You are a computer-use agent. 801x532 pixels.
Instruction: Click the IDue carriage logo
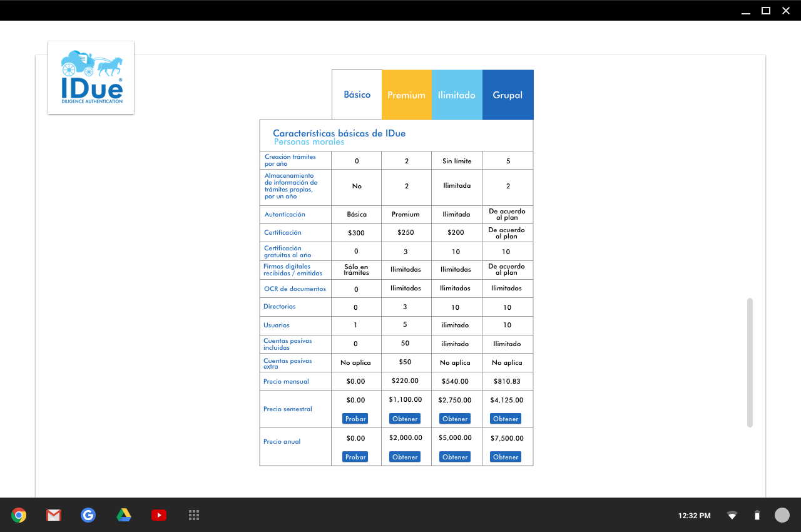pos(91,78)
